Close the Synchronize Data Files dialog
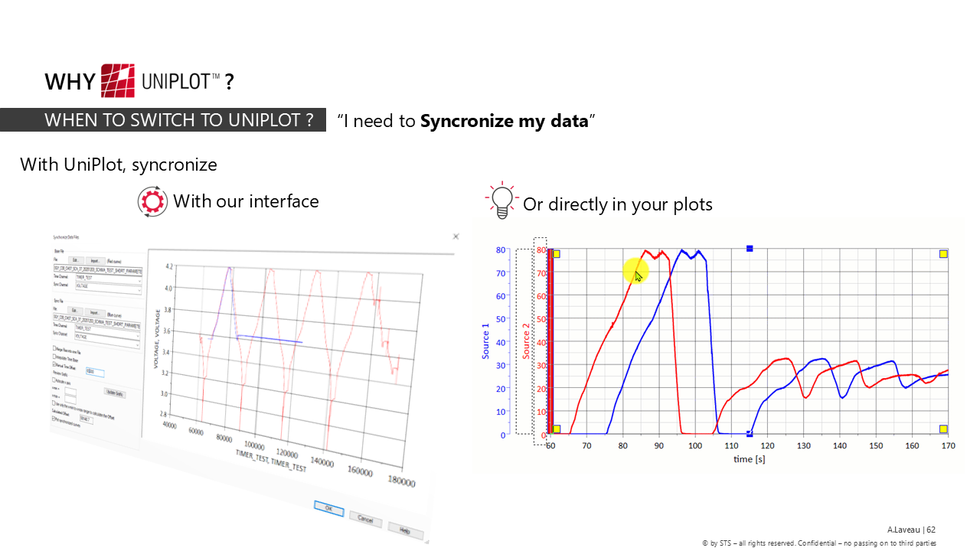The height and width of the screenshot is (551, 980). (456, 237)
